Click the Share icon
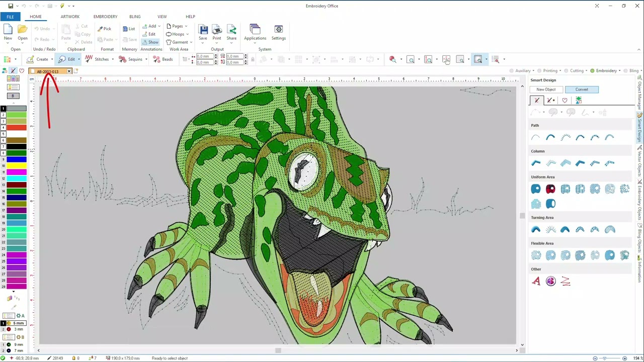The image size is (644, 362). [231, 30]
